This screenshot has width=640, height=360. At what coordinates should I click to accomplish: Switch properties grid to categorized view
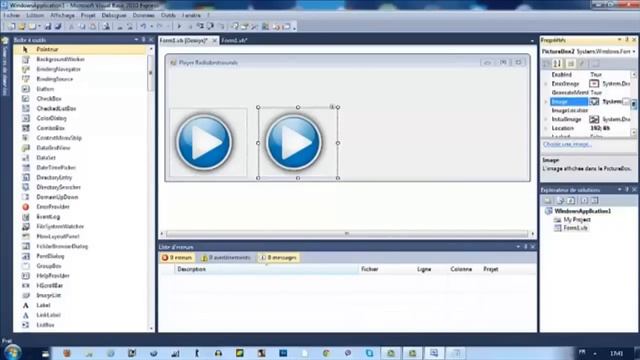(546, 64)
